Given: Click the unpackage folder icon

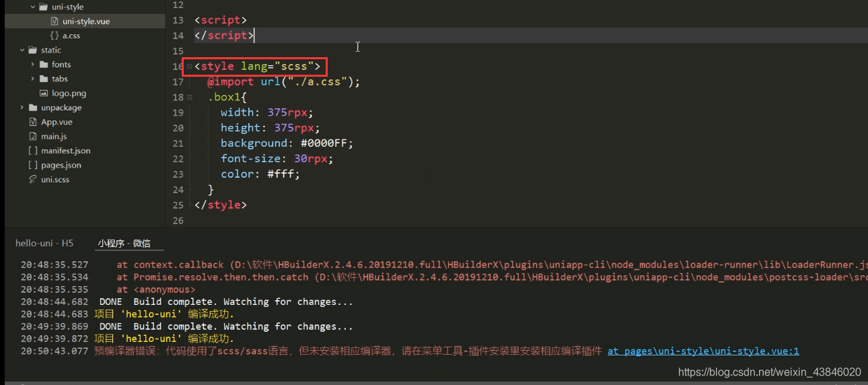Looking at the screenshot, I should [x=33, y=108].
